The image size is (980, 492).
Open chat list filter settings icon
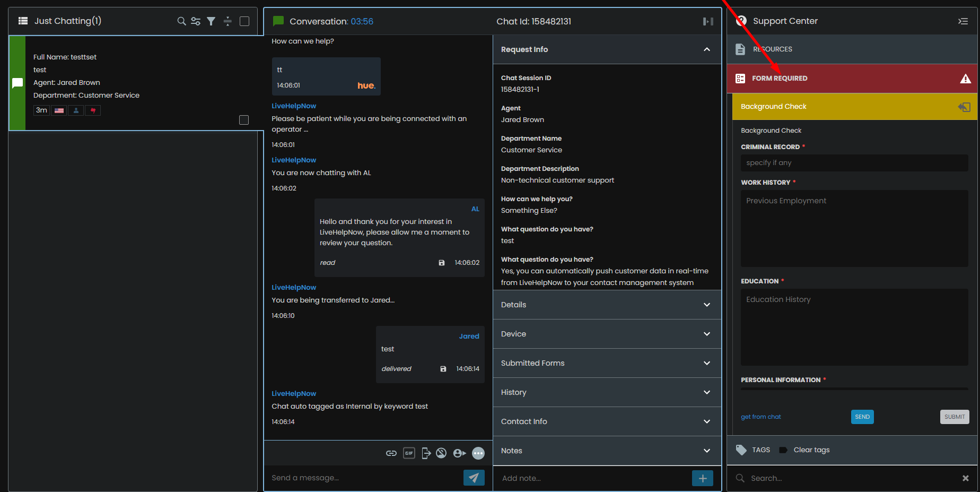(x=196, y=21)
